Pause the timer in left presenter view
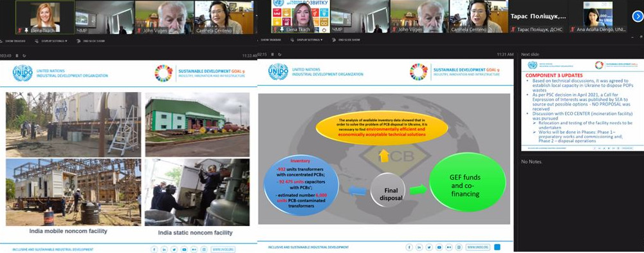 click(16, 55)
